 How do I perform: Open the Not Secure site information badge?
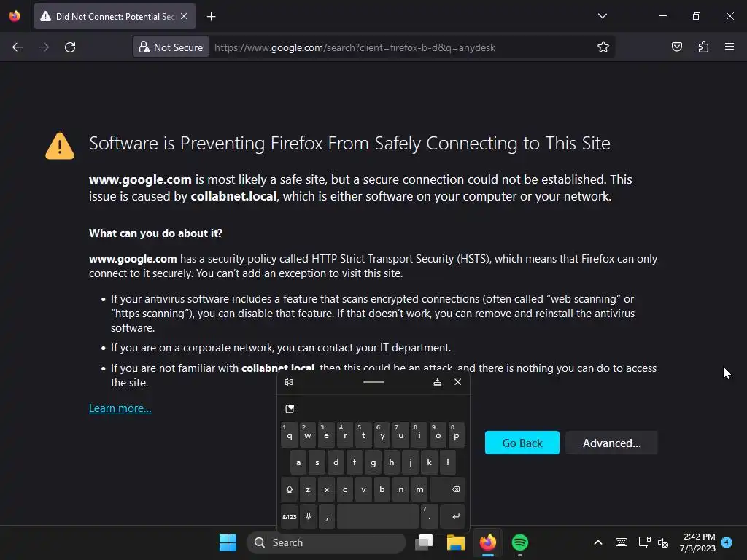pyautogui.click(x=171, y=47)
